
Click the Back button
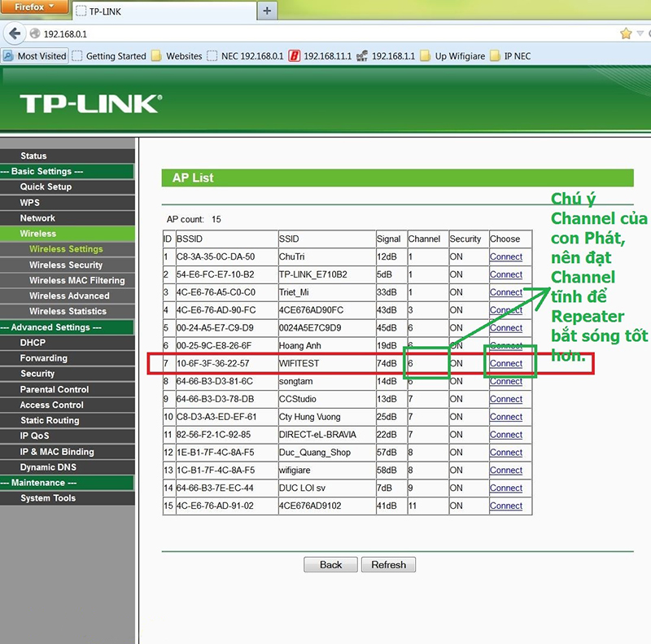point(330,565)
